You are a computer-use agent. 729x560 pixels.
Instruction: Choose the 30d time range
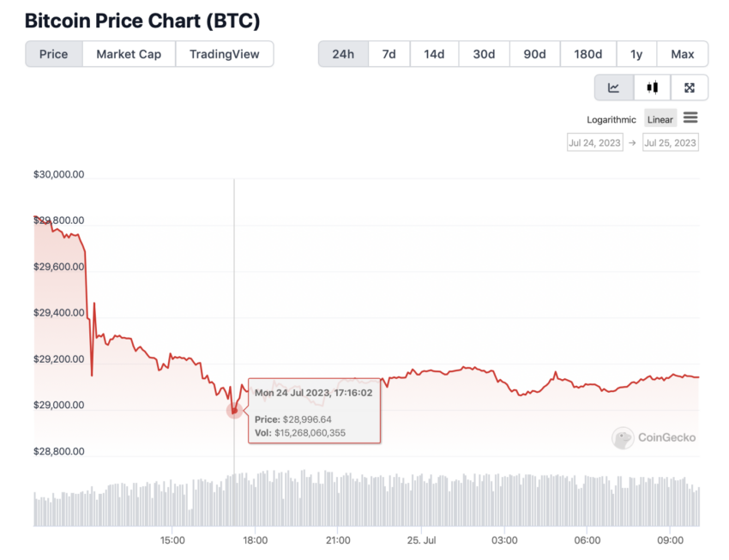pos(484,54)
